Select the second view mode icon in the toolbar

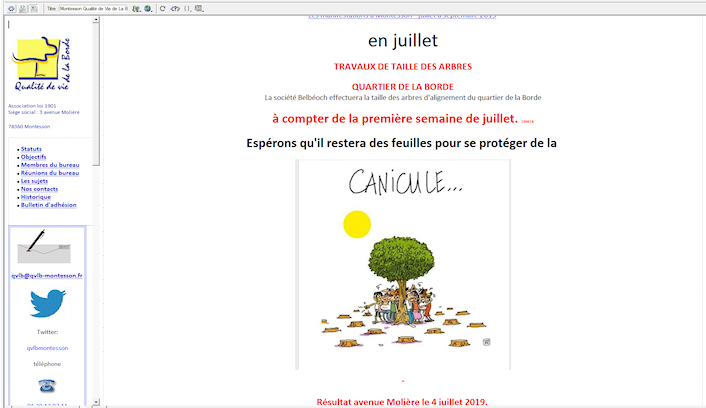[23, 9]
